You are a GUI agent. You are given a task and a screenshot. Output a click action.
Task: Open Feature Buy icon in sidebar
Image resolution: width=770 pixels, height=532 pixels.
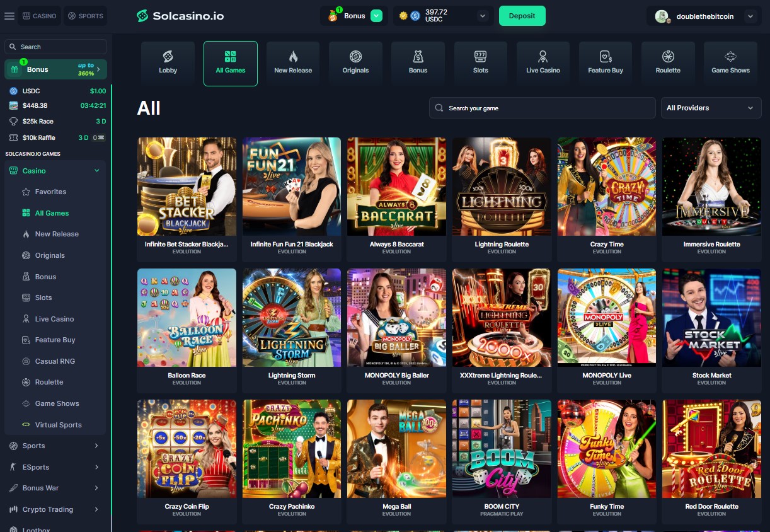(26, 340)
